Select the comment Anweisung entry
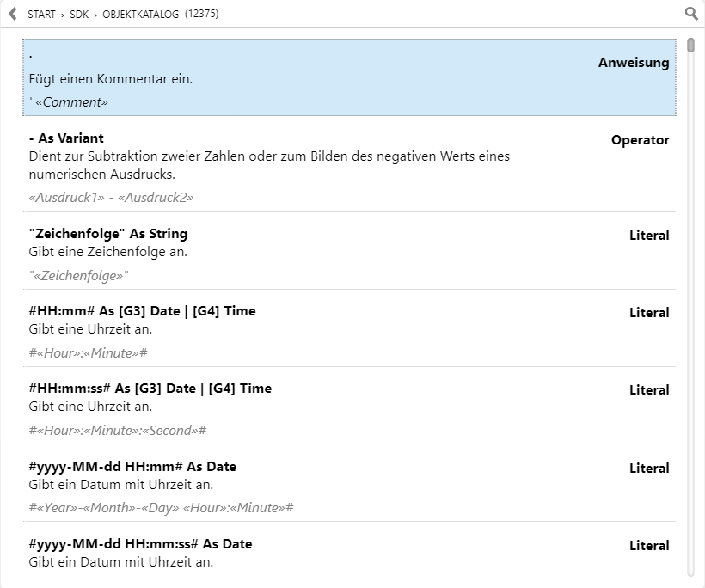 click(x=349, y=77)
